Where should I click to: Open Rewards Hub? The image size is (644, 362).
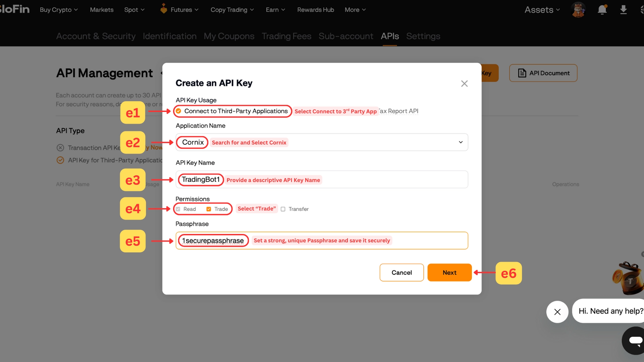[316, 10]
